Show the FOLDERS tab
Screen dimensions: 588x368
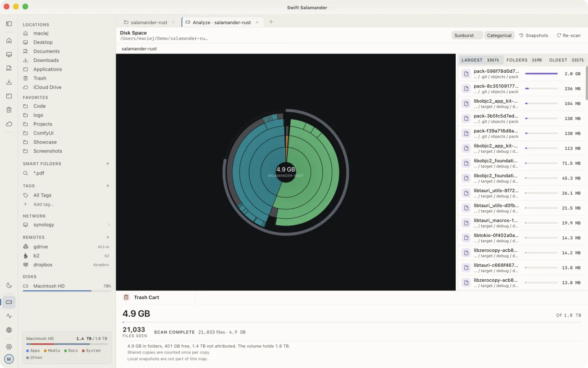coord(524,60)
